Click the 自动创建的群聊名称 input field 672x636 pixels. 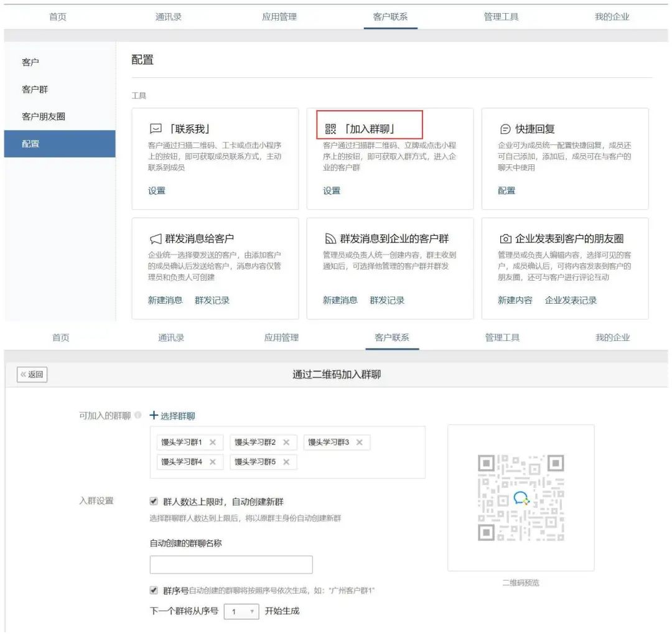(x=231, y=564)
